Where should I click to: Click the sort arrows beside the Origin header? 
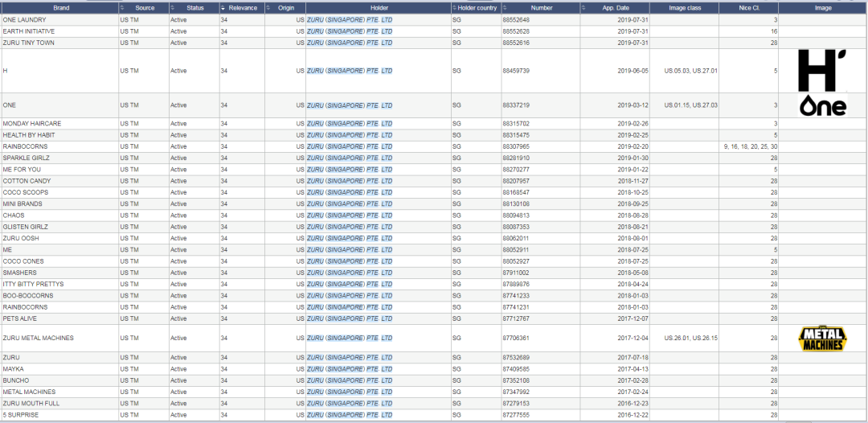pos(268,8)
